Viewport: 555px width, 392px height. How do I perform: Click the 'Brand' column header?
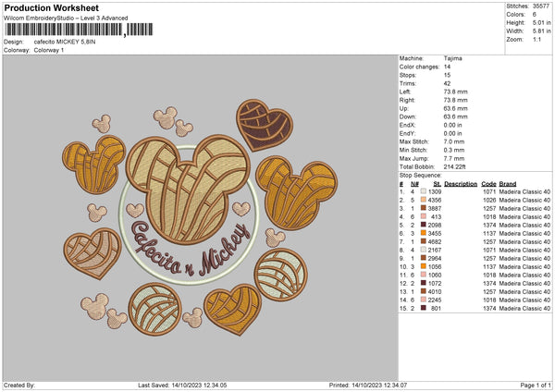(x=508, y=184)
